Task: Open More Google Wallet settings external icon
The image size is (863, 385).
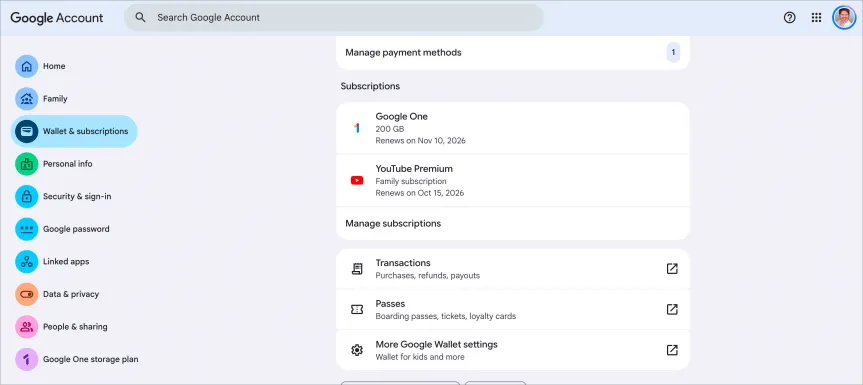Action: [672, 350]
